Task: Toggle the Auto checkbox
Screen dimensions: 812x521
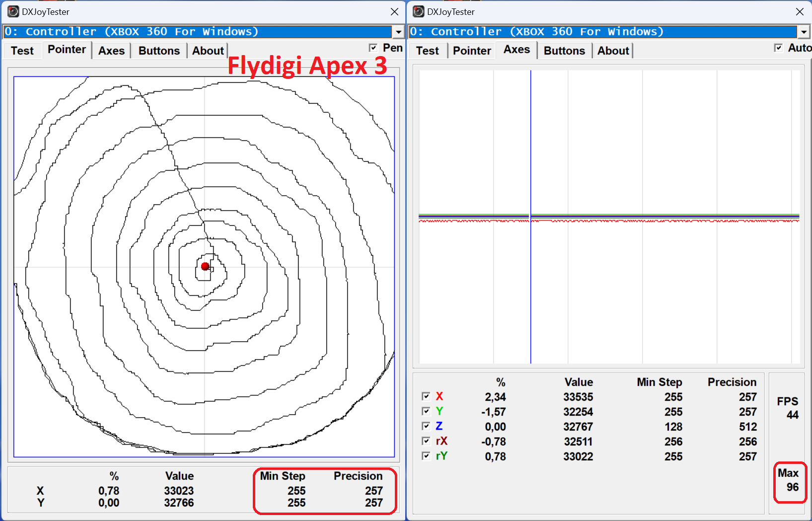Action: point(778,48)
